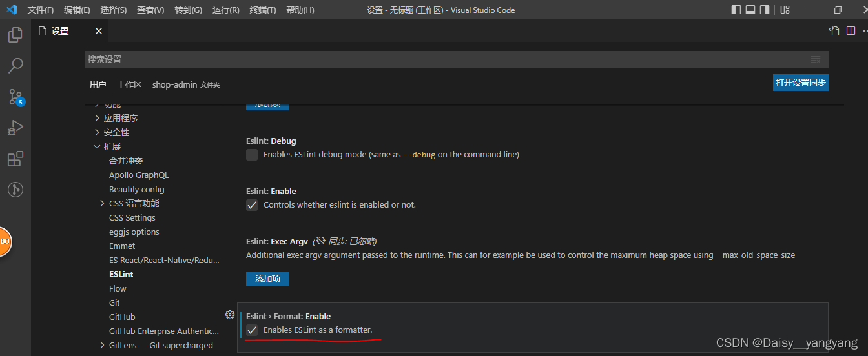Open Source Control view with badge 5
Screen dimensions: 868x356
15,97
